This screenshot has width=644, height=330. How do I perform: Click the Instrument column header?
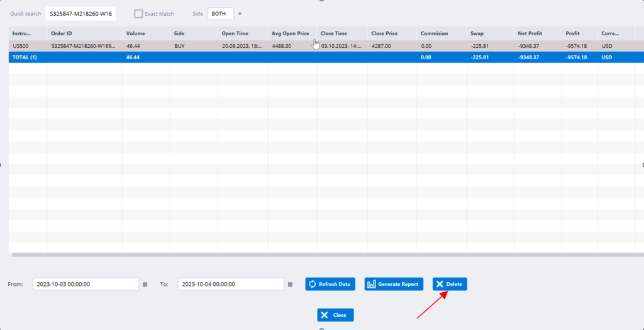pos(28,33)
